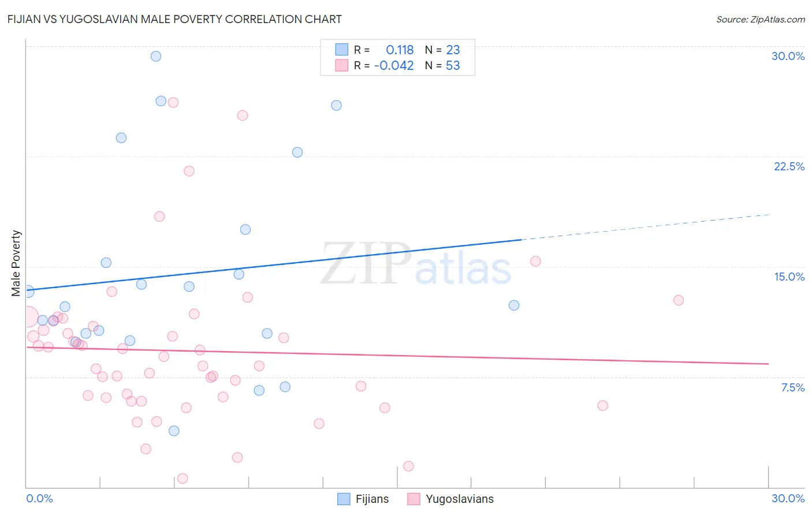Image resolution: width=812 pixels, height=515 pixels.
Task: Click the 0.0% x-axis label
Action: coord(40,498)
